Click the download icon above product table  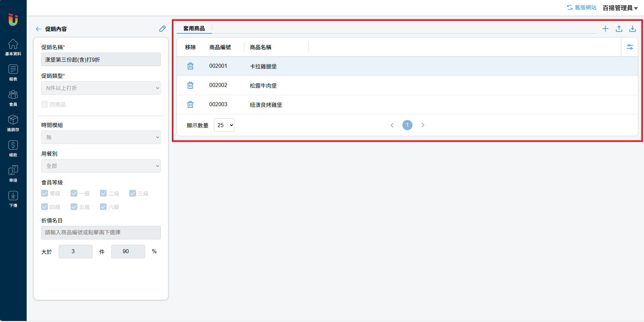click(x=632, y=29)
